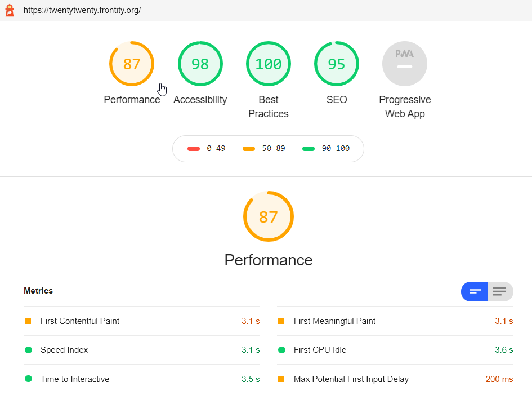The image size is (532, 395).
Task: Click the green 90-100 legend swatch
Action: (309, 149)
